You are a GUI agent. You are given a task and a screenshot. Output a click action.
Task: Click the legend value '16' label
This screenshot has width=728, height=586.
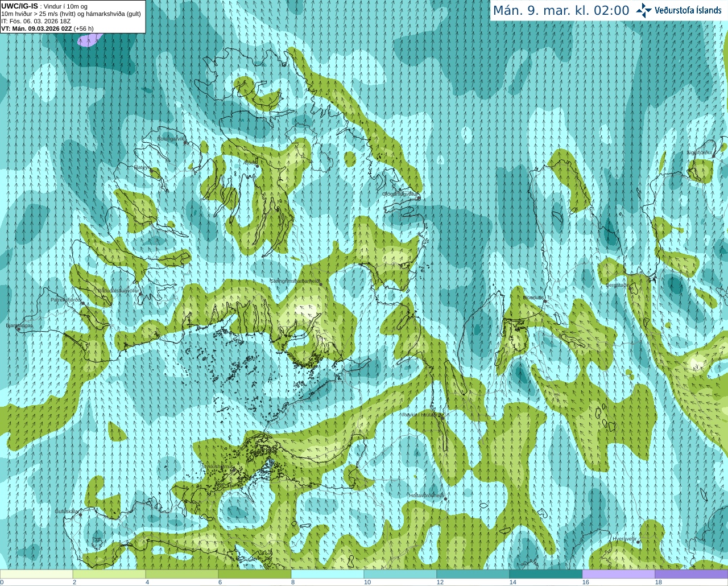point(586,582)
